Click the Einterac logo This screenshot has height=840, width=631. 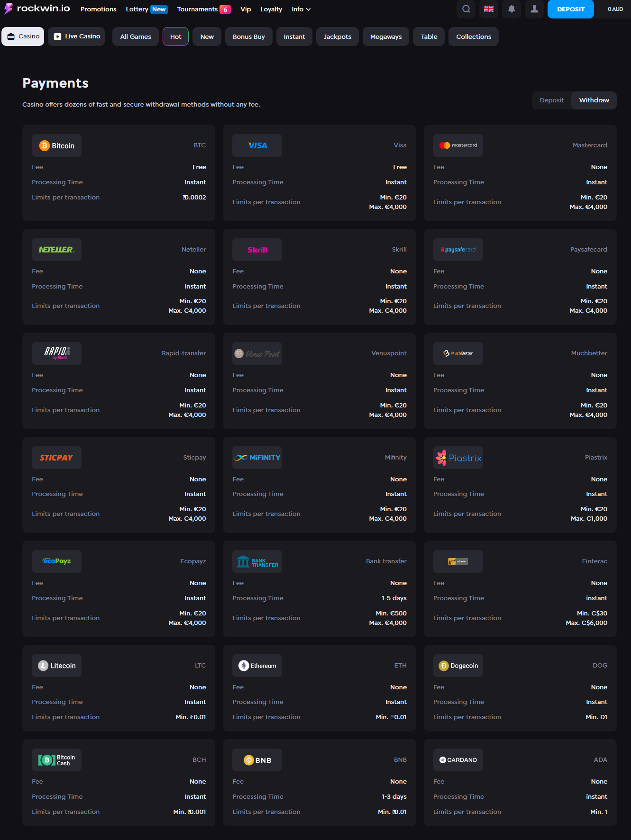458,561
